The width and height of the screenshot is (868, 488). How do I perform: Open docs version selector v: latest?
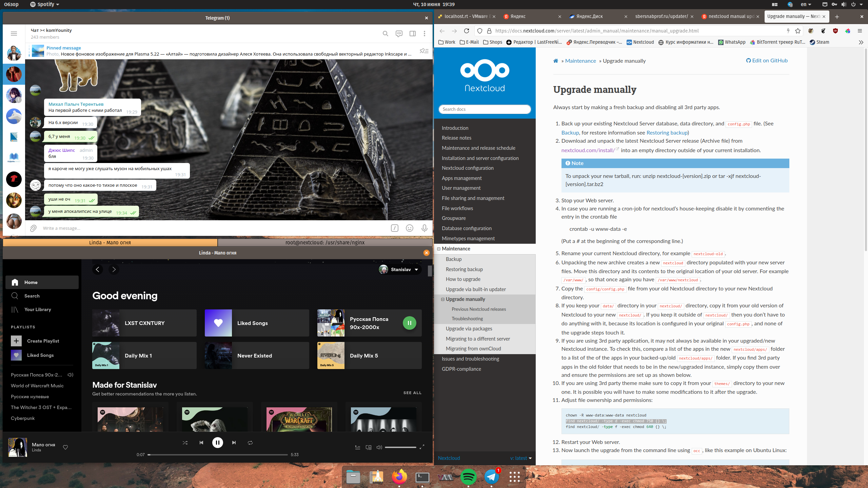click(521, 458)
